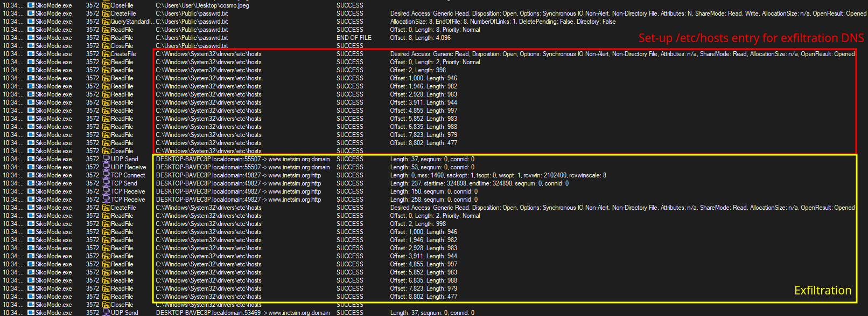Image resolution: width=868 pixels, height=316 pixels.
Task: Click the SikoMode.exe name in the TCP Connect row
Action: 53,175
